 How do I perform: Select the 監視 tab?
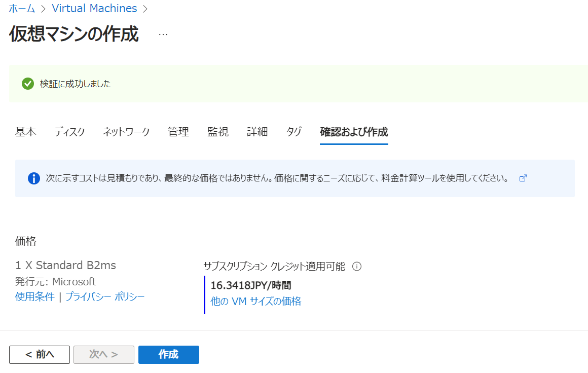click(x=218, y=132)
